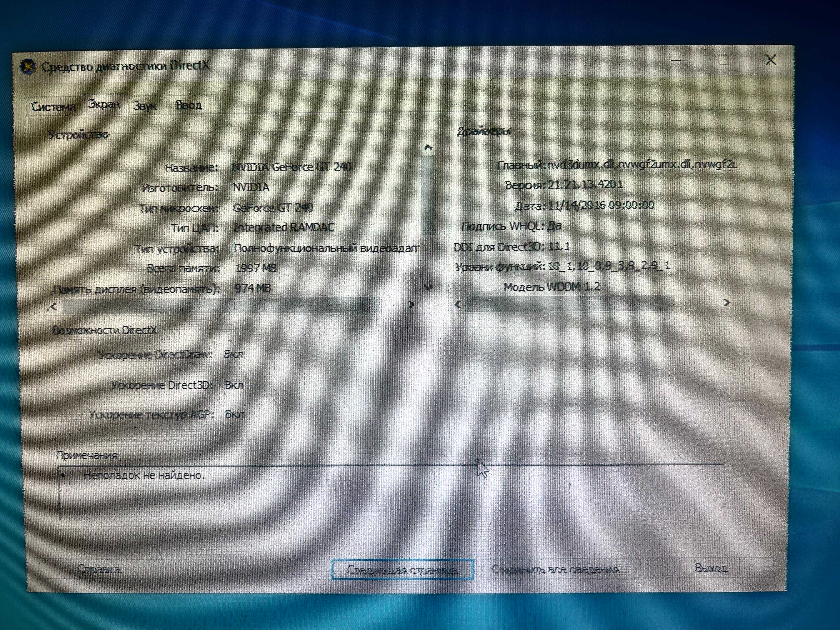Image resolution: width=840 pixels, height=630 pixels.
Task: Open the Ввод tab
Action: point(189,105)
